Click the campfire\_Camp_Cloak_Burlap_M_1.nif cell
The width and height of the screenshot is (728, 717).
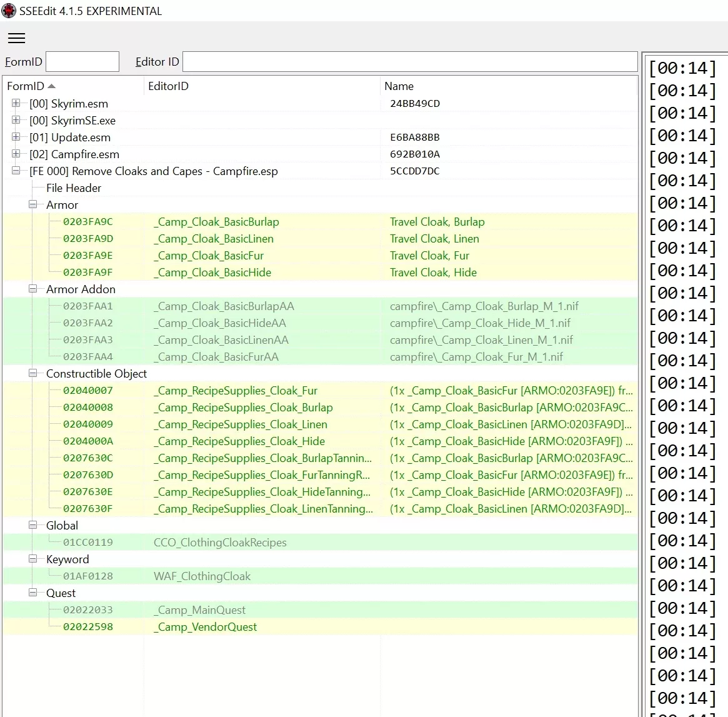pyautogui.click(x=484, y=306)
